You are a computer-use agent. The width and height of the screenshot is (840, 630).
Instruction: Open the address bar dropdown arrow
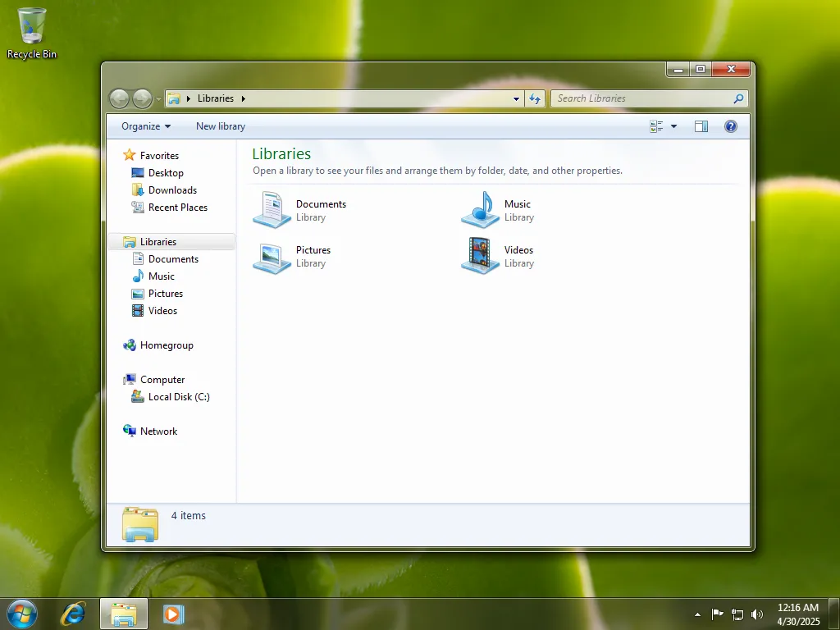[x=516, y=98]
